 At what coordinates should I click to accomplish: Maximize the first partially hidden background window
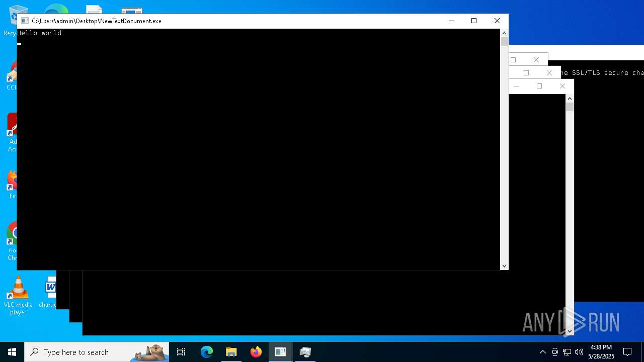click(513, 60)
